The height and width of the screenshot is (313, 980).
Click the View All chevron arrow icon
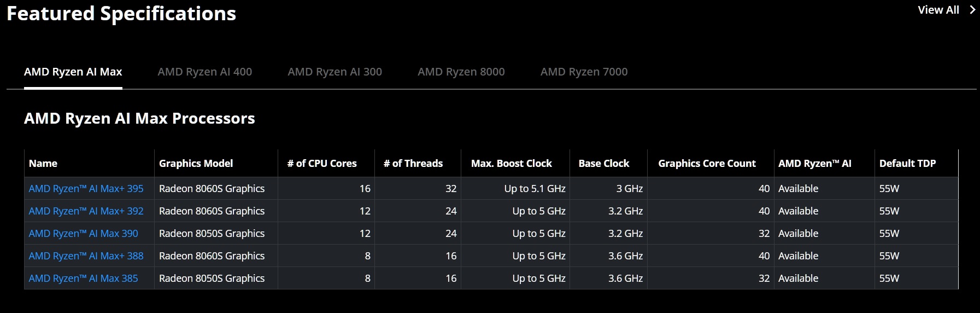tap(972, 10)
